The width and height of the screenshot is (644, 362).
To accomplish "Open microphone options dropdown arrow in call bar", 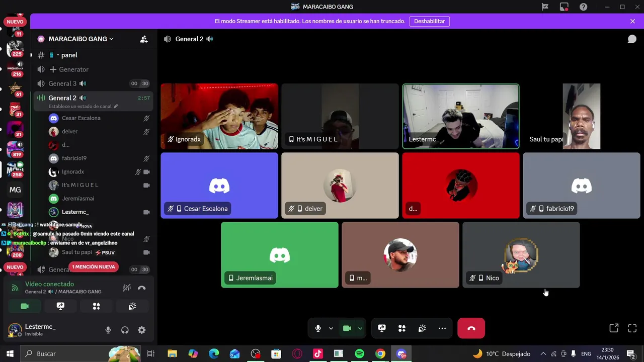I will pyautogui.click(x=331, y=328).
